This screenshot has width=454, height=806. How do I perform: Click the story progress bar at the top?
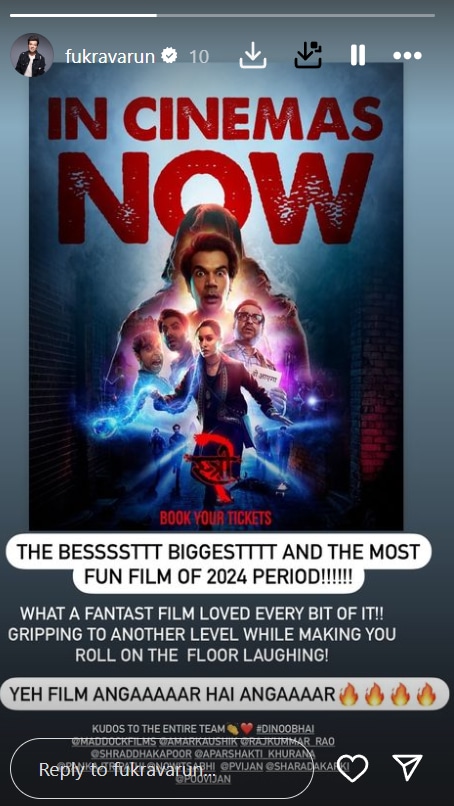(222, 15)
